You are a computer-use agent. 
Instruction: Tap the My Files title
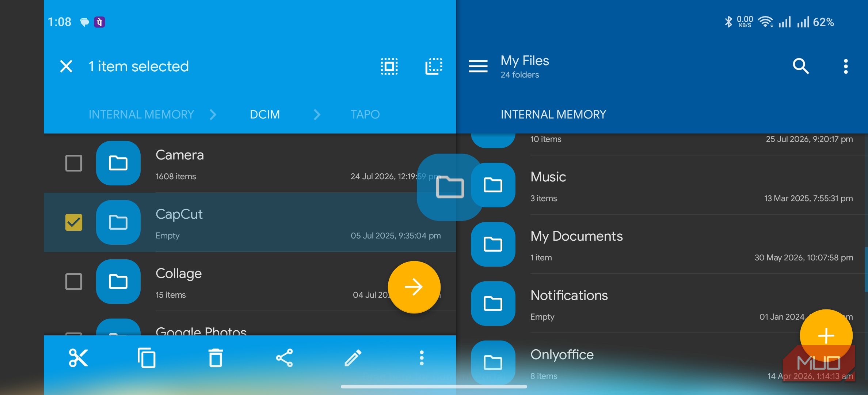point(525,60)
